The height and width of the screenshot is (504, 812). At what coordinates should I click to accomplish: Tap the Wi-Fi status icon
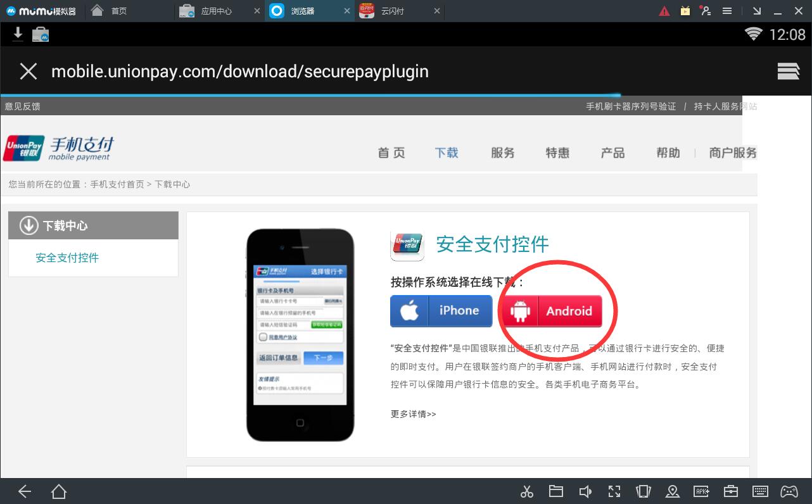pyautogui.click(x=754, y=35)
